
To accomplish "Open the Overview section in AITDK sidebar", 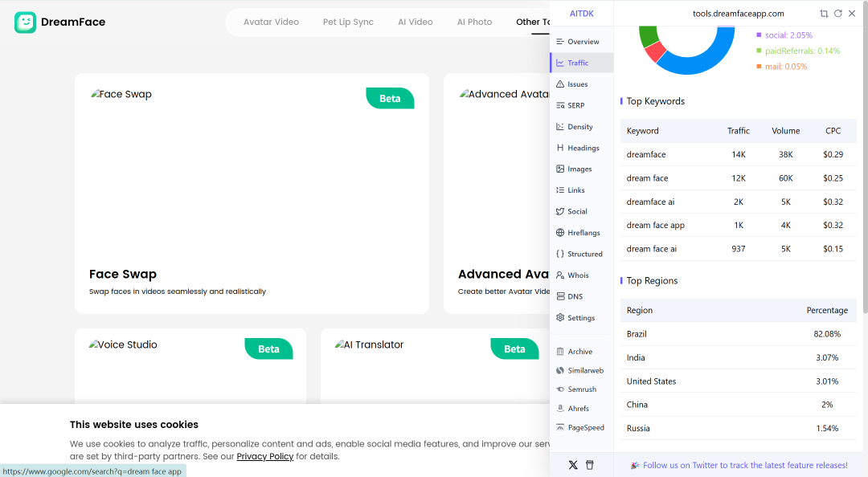I will click(581, 42).
